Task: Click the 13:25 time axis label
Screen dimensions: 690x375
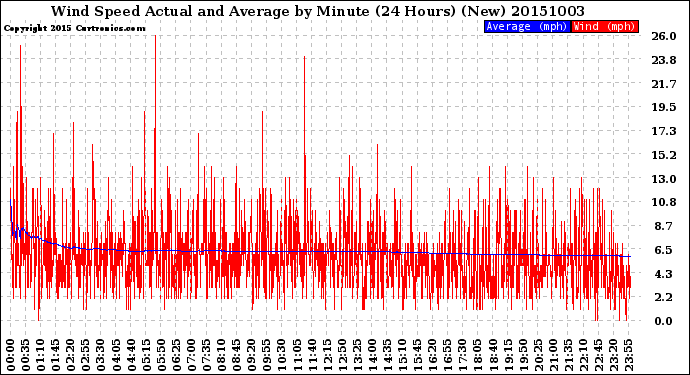Action: (x=357, y=355)
